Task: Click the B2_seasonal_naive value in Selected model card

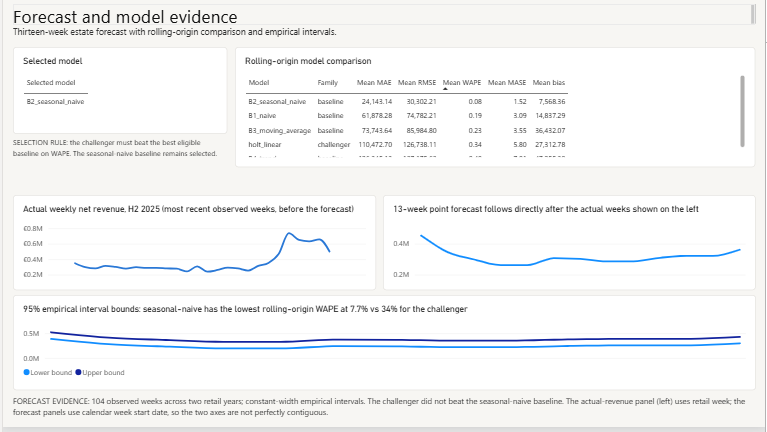Action: [x=55, y=102]
